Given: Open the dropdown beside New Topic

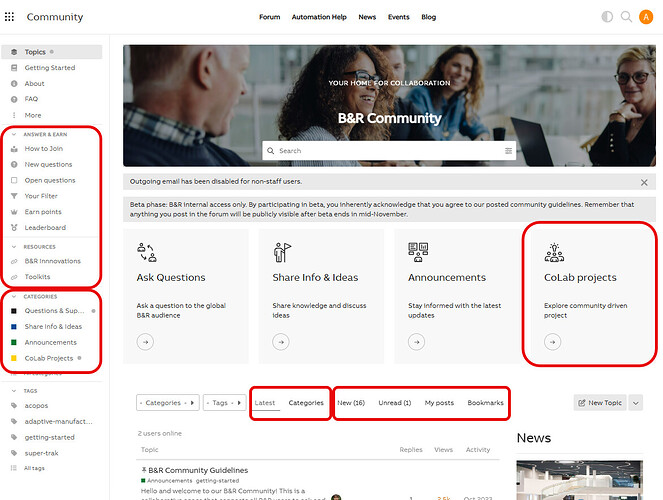Looking at the screenshot, I should click(x=636, y=403).
